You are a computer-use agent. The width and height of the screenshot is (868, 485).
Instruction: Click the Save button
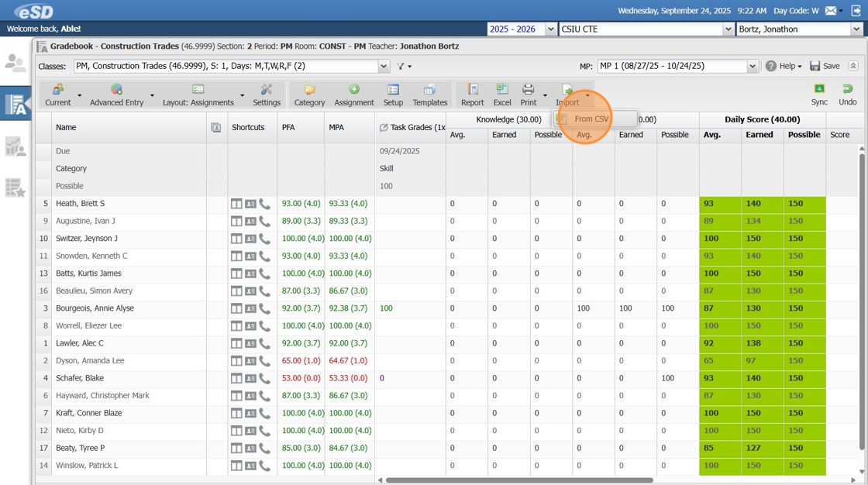[825, 67]
